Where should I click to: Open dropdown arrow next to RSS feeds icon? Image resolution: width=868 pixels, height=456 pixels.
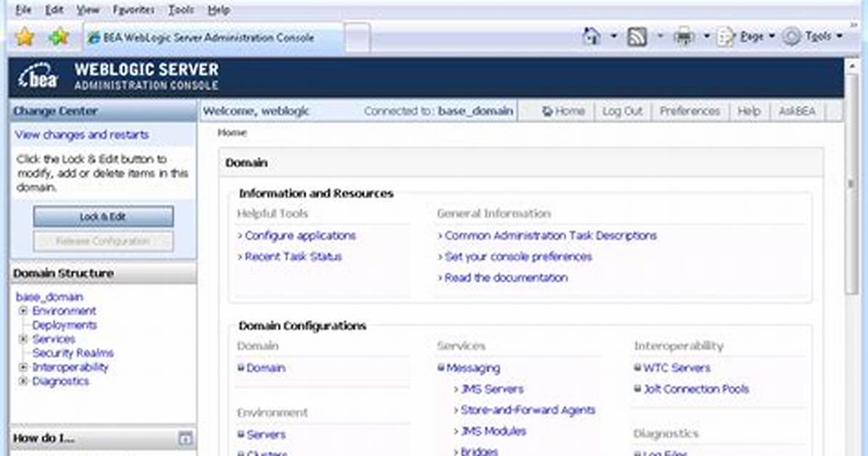[660, 36]
